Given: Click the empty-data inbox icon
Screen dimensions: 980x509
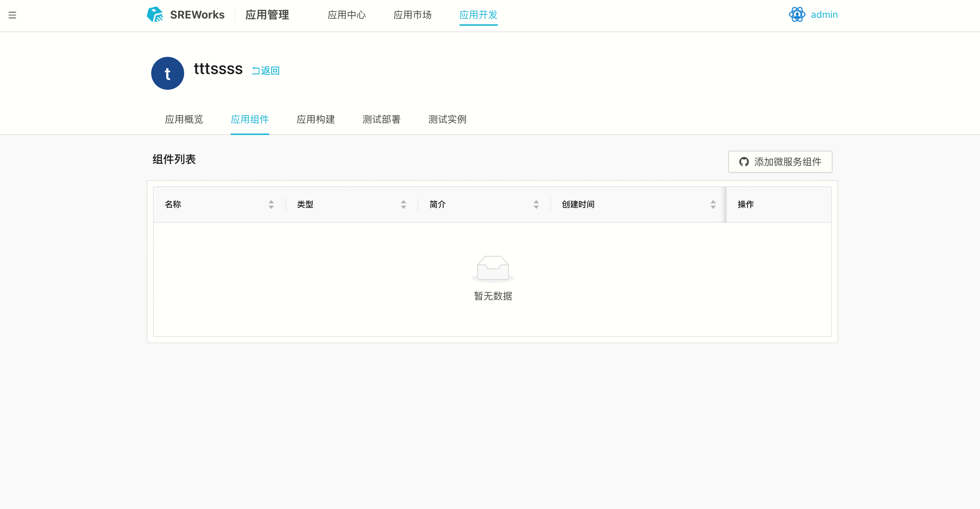Looking at the screenshot, I should click(493, 269).
